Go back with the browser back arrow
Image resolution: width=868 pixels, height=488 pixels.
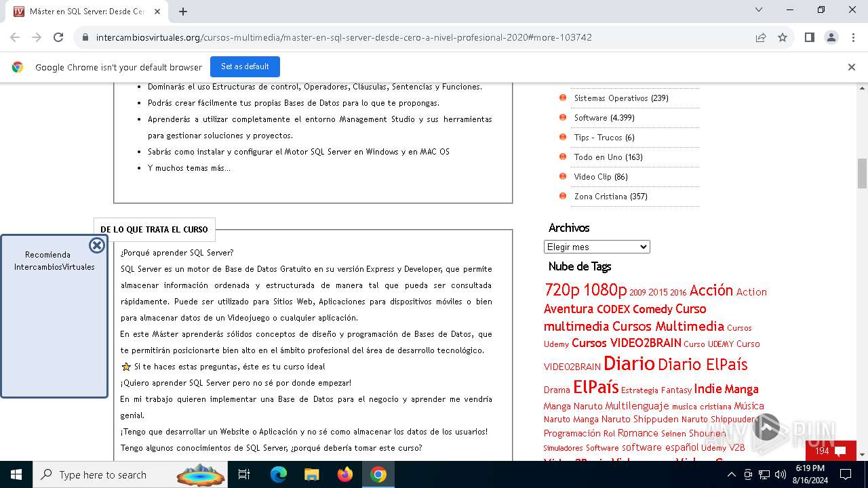click(x=15, y=37)
